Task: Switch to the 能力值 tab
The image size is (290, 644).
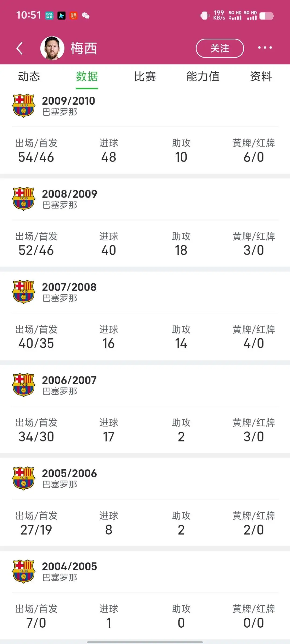Action: click(203, 77)
